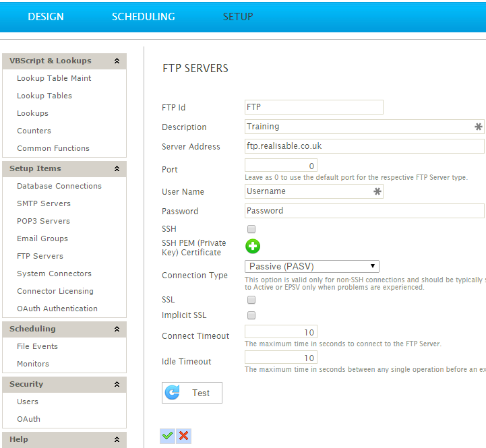Click the asterisk icon in User Name field

[x=377, y=192]
